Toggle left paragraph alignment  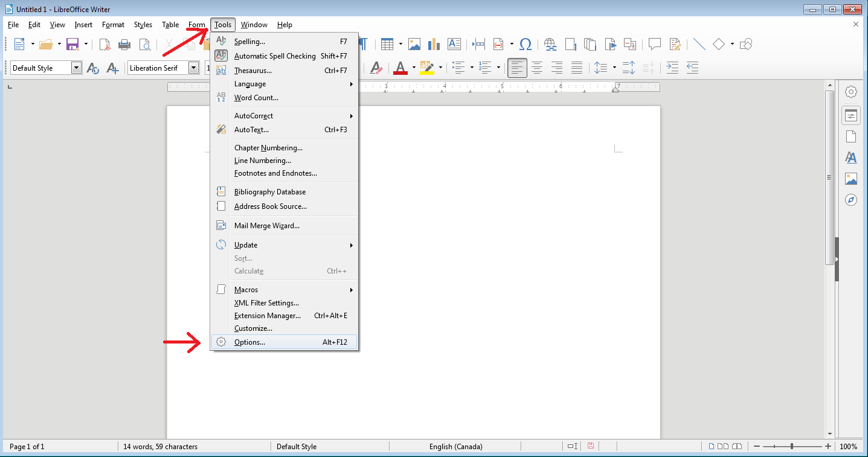517,68
